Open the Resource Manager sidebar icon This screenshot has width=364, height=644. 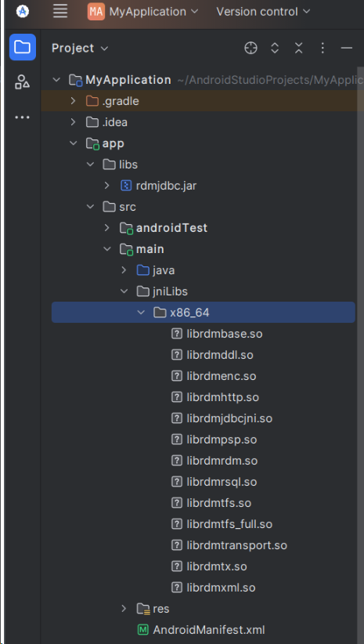coord(23,81)
